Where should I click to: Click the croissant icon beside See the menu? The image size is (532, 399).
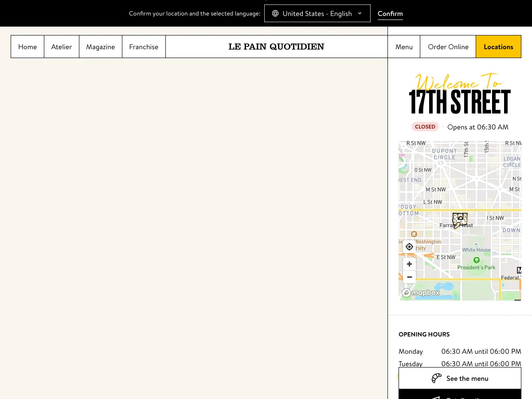(437, 378)
